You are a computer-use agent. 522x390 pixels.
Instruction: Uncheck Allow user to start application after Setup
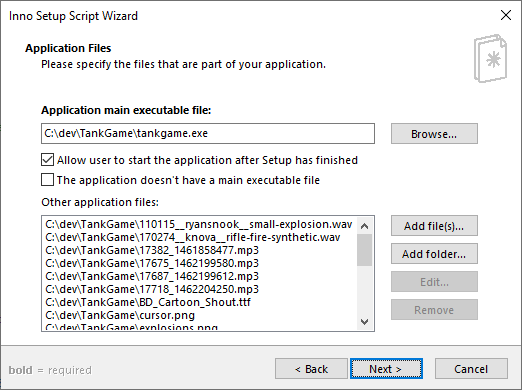click(47, 160)
